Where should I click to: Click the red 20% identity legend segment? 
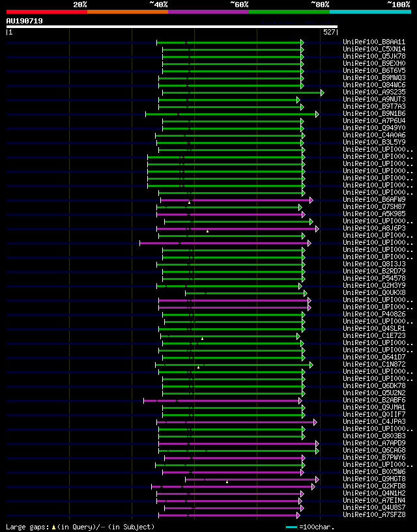[47, 12]
